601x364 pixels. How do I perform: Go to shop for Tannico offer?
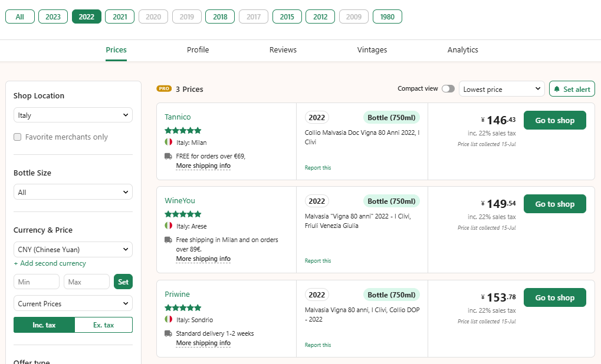tap(554, 120)
